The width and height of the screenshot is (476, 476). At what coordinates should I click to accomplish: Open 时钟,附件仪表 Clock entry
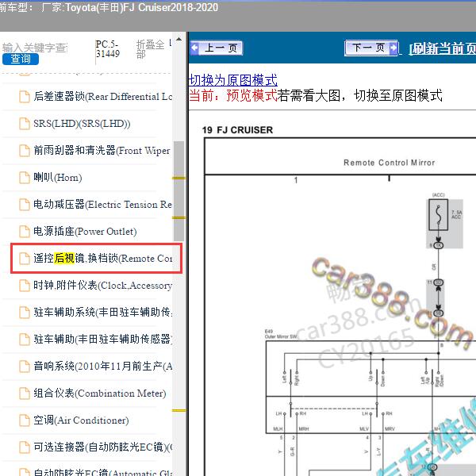[103, 286]
